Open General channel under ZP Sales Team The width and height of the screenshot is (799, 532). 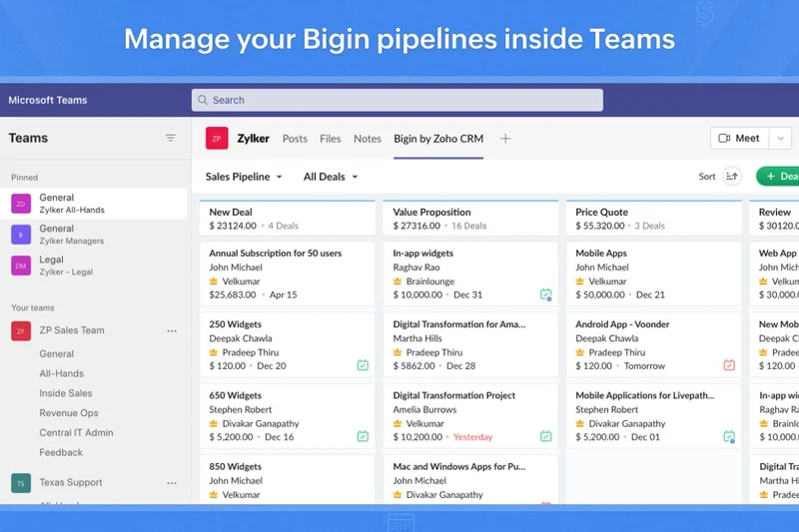[57, 353]
